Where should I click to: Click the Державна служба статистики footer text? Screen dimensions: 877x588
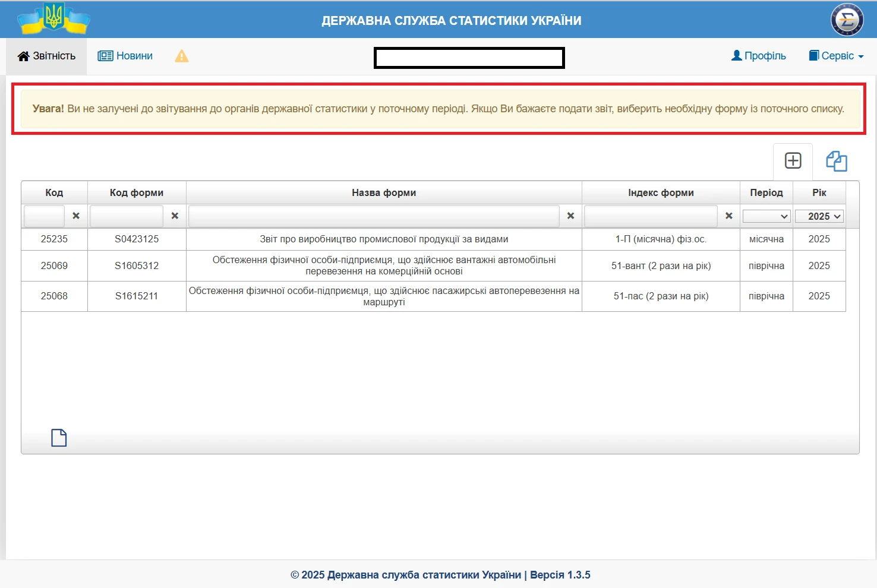(440, 575)
